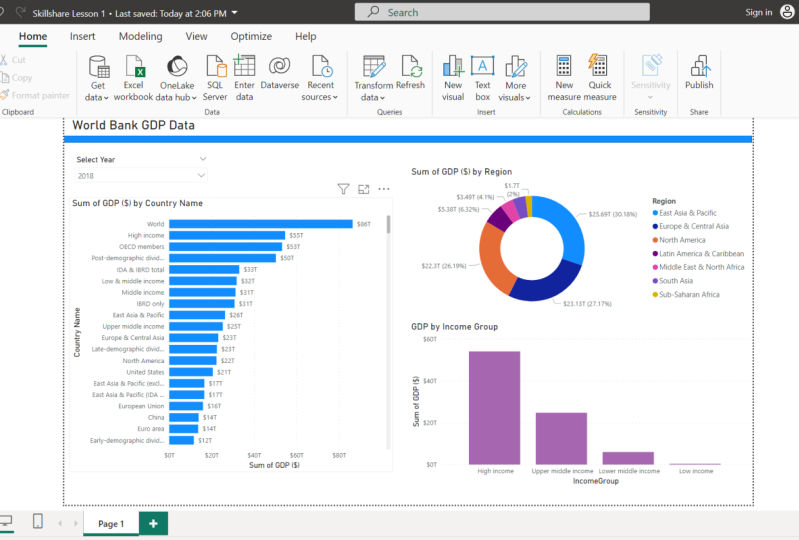Go to the next page tab arrow
This screenshot has height=540, width=799.
pos(76,523)
